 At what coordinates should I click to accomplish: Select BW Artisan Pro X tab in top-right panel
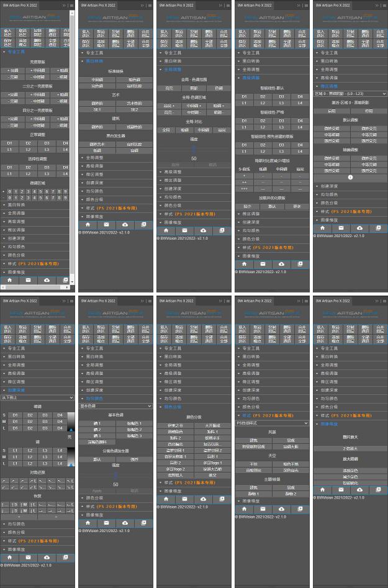coord(336,4)
